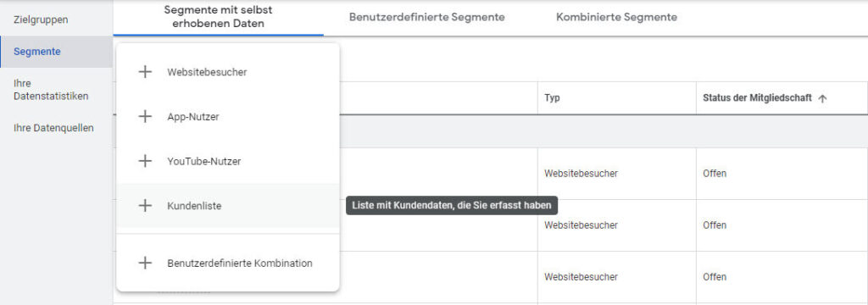Open Segmente in the sidebar

pos(56,52)
